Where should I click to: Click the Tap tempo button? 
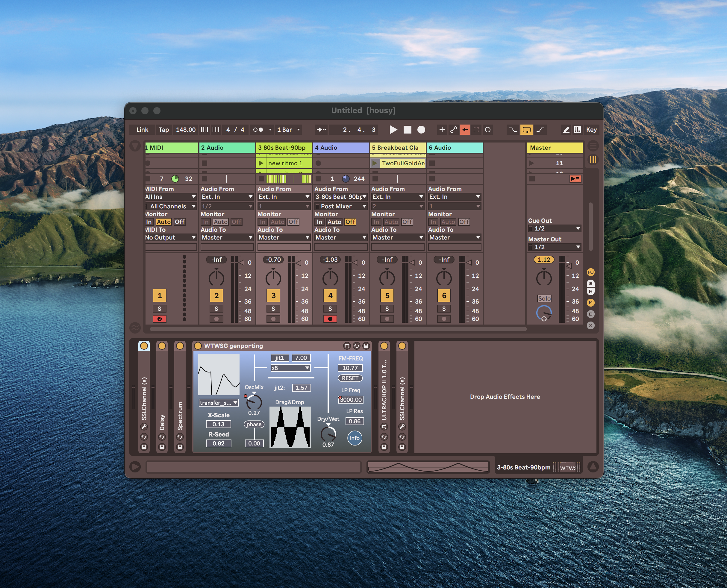click(163, 129)
